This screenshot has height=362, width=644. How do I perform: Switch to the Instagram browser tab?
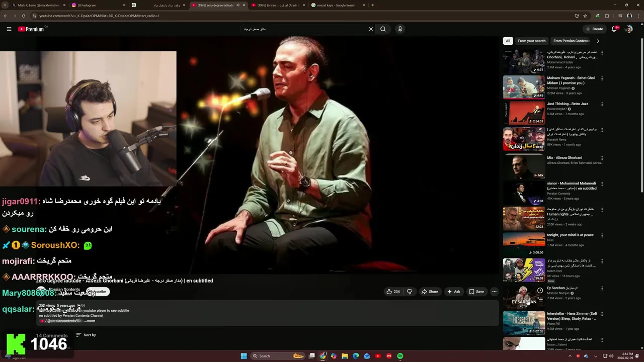[x=98, y=5]
